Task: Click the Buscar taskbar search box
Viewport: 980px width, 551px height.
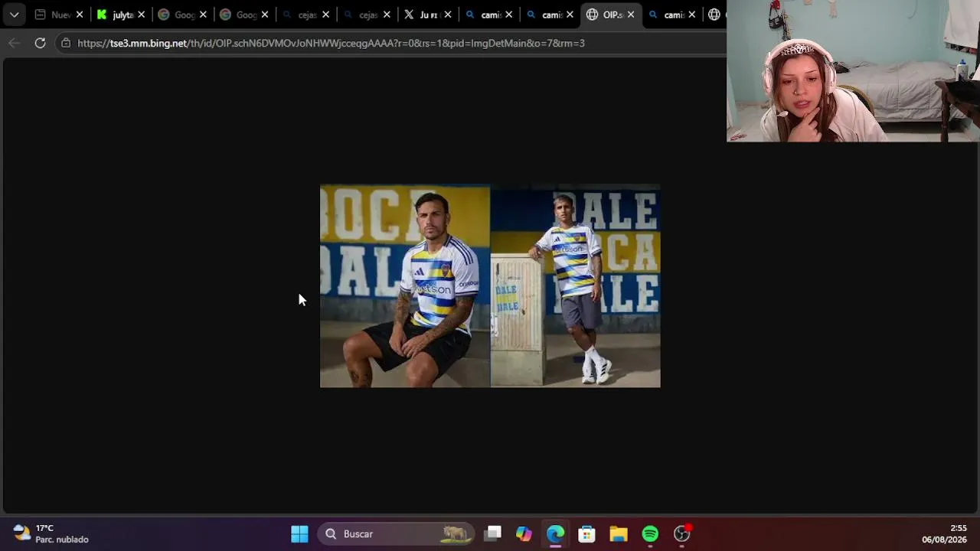Action: 397,533
